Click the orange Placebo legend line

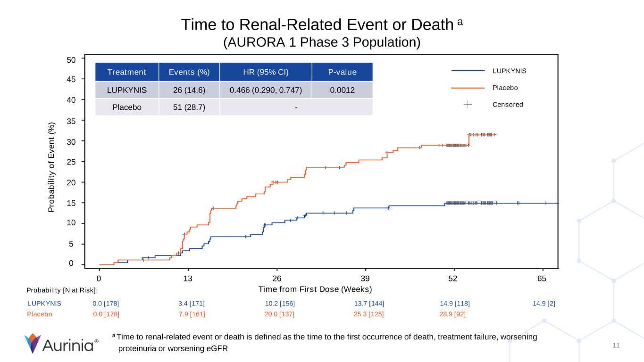[x=468, y=88]
